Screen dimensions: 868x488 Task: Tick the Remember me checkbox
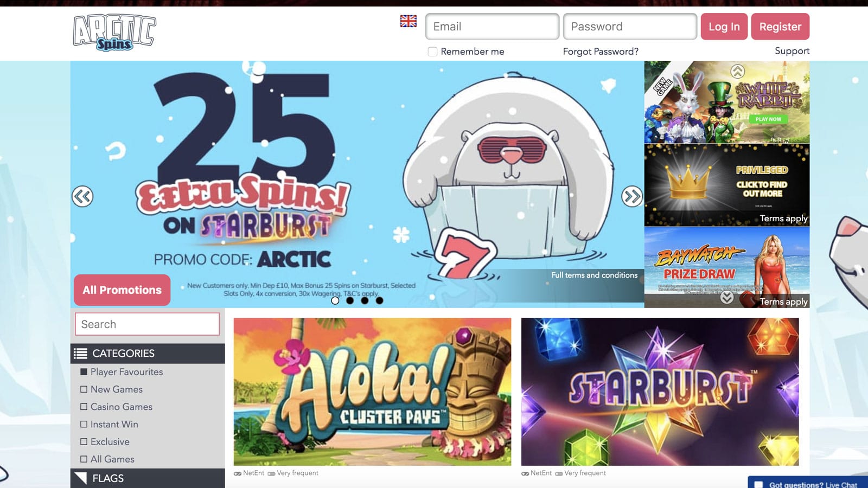[x=432, y=52]
